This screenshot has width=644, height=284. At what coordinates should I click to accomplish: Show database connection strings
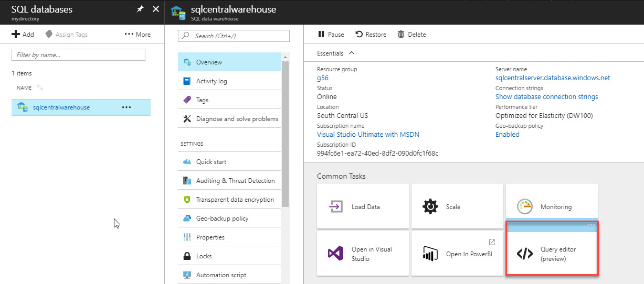click(x=546, y=97)
